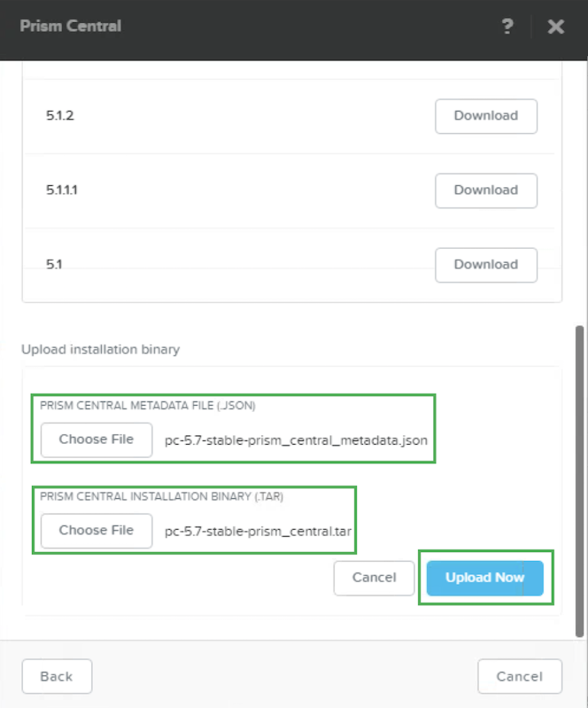Download version 5.1.2

pyautogui.click(x=485, y=116)
